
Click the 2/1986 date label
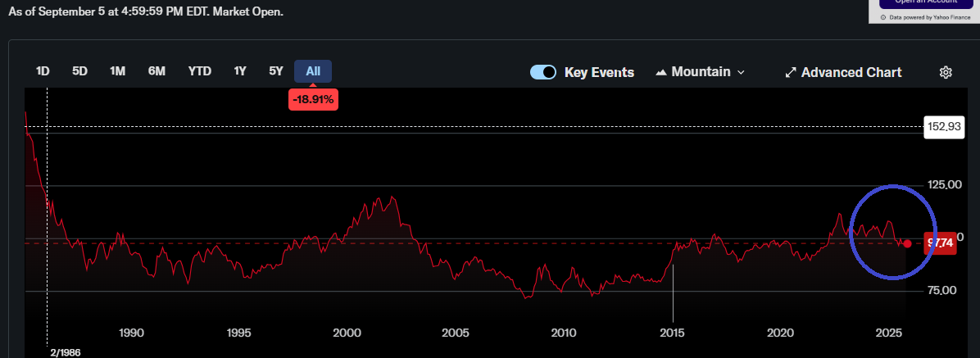pos(66,352)
